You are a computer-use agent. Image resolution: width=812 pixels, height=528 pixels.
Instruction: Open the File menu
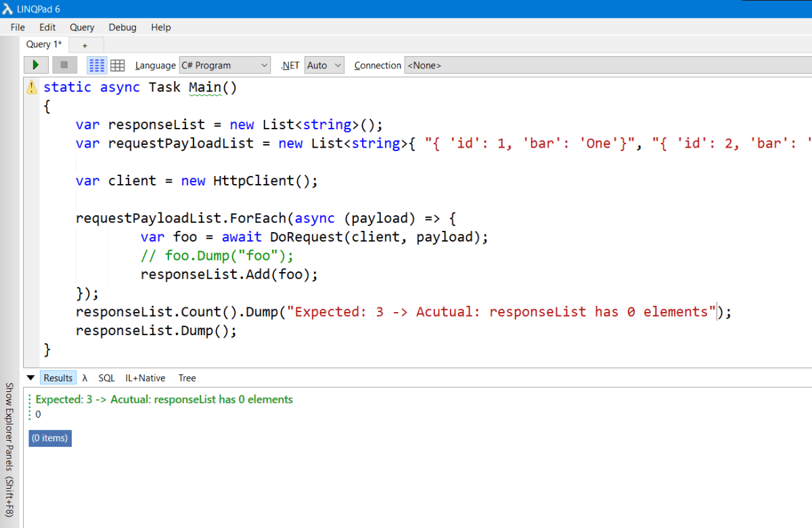18,27
